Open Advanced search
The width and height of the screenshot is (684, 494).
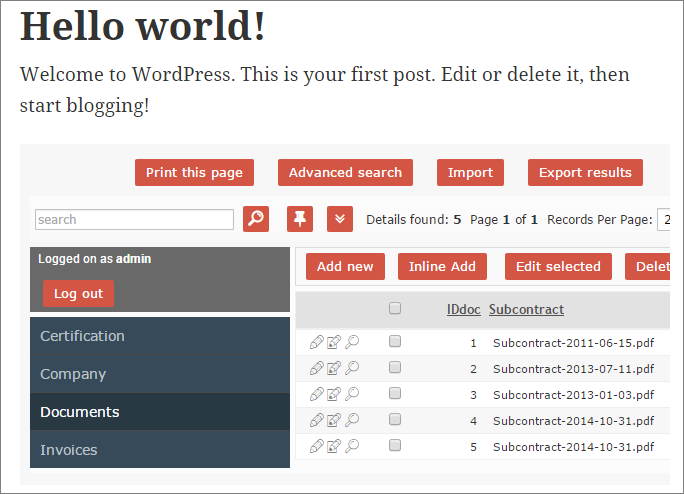(x=345, y=172)
